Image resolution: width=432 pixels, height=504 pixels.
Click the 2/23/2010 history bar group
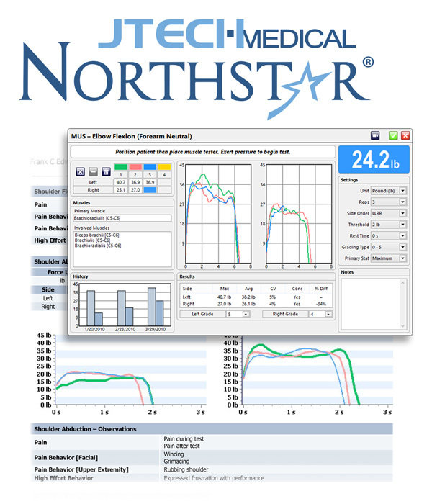coord(125,308)
